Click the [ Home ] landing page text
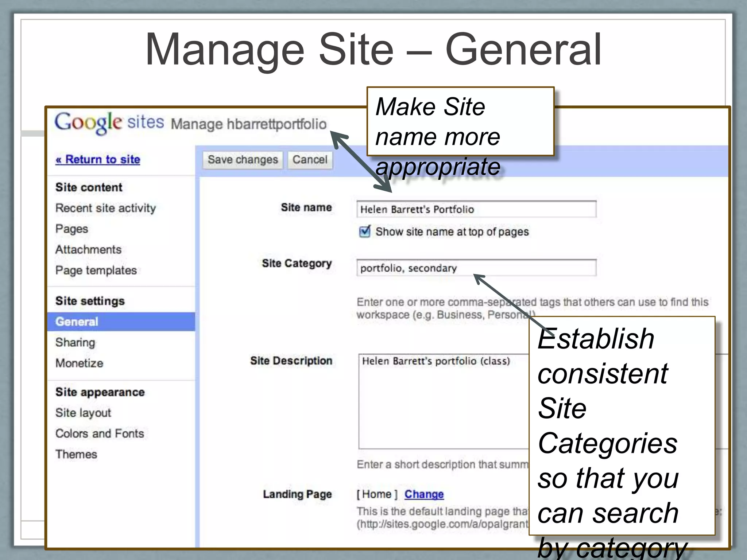747x560 pixels. (377, 494)
